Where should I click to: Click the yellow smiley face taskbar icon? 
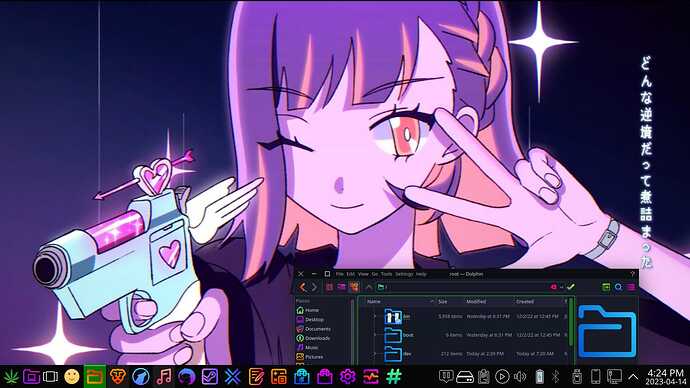pyautogui.click(x=72, y=377)
